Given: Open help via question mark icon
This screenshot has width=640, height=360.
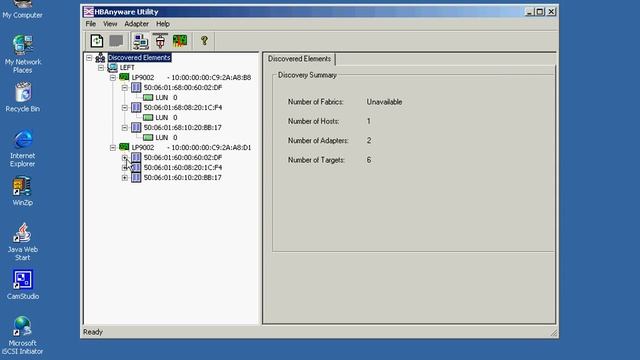Looking at the screenshot, I should pos(204,40).
